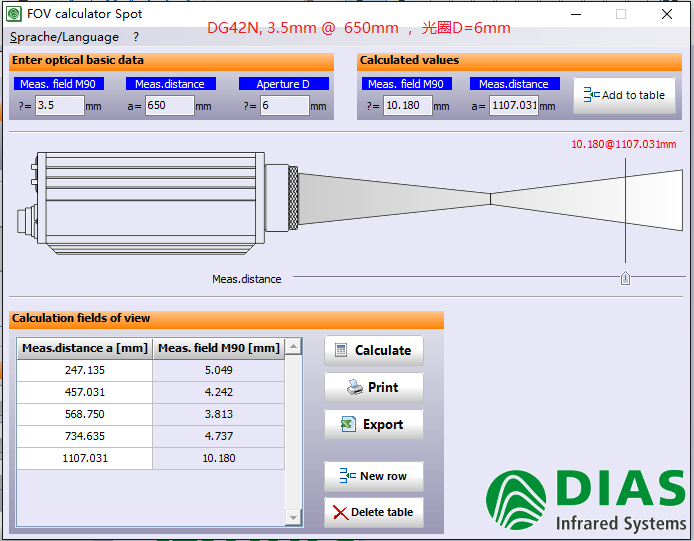This screenshot has width=694, height=541.
Task: Click the calculated distance 1107.031 field
Action: [x=513, y=105]
